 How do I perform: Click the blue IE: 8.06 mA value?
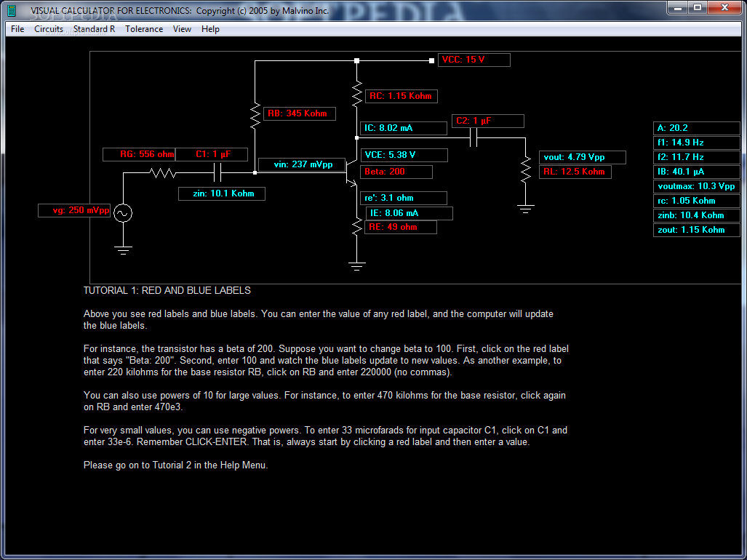(x=410, y=213)
